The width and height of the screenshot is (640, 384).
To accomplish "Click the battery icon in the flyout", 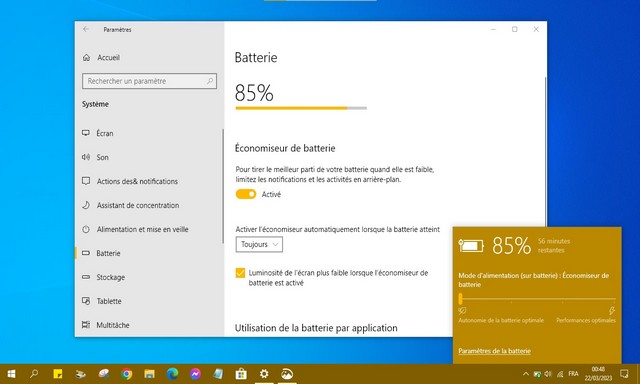I will tap(471, 246).
